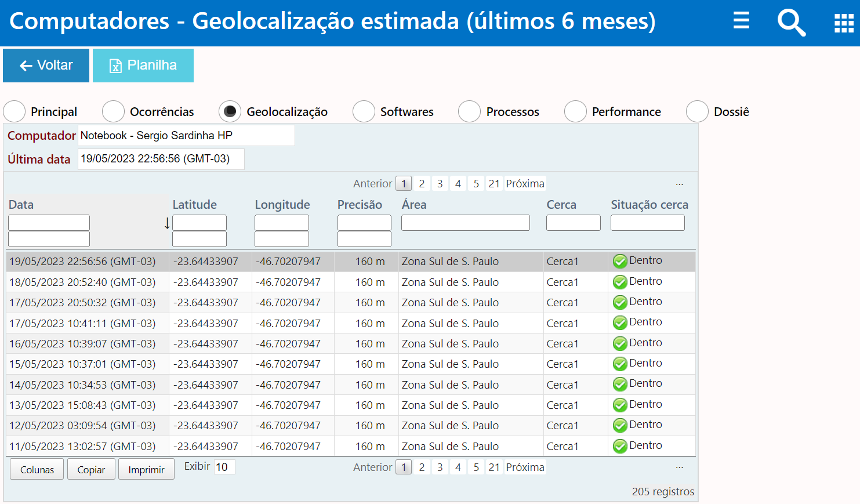
Task: Open the Colunas column chooser
Action: pos(37,469)
